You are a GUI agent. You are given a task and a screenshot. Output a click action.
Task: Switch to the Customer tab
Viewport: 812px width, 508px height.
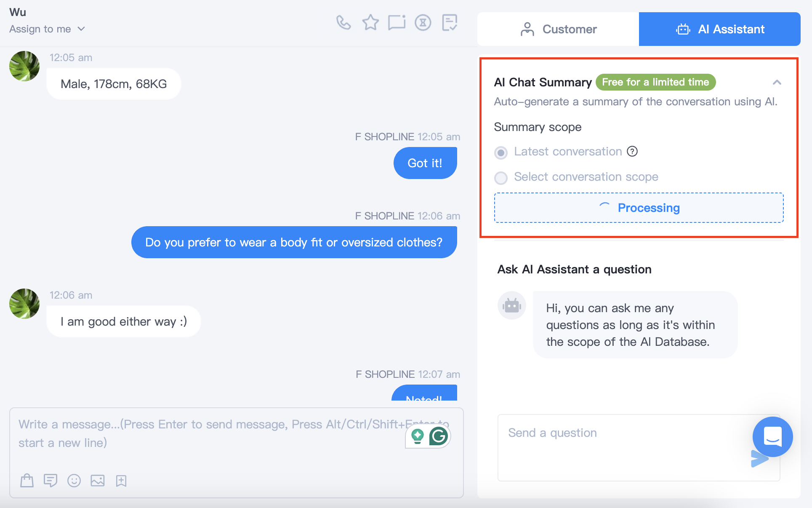pyautogui.click(x=558, y=29)
